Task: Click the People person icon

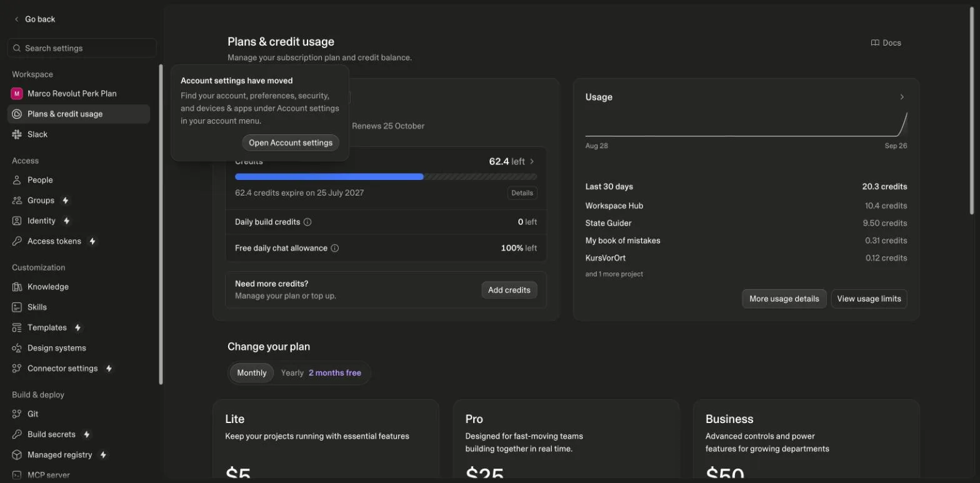Action: pos(17,180)
